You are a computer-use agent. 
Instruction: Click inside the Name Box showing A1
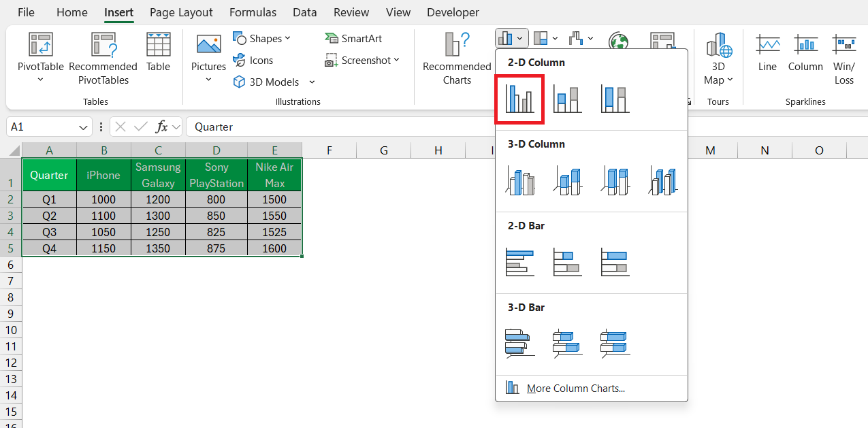click(41, 127)
